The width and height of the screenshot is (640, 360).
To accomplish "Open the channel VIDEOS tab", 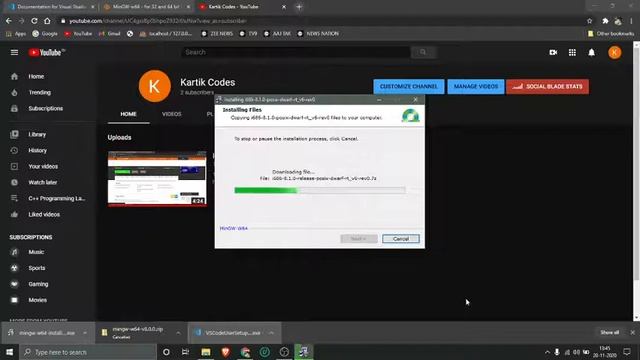I will point(171,114).
